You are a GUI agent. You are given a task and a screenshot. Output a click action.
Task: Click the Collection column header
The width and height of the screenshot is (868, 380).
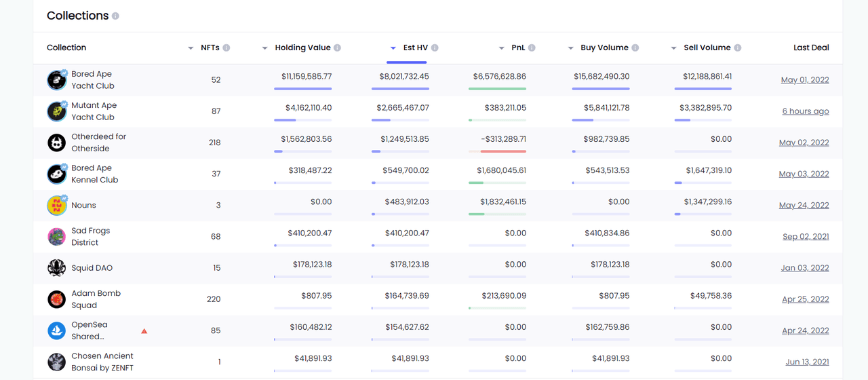(66, 47)
